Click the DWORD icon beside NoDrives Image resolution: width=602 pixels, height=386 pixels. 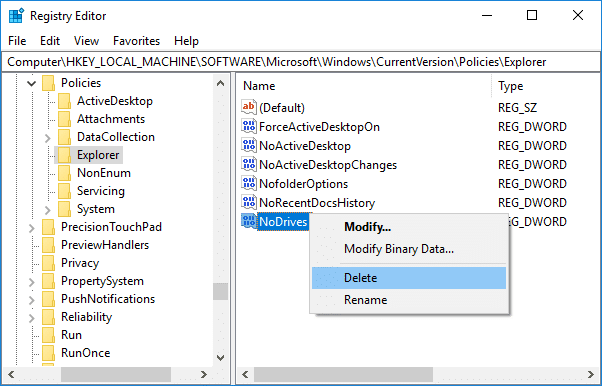(249, 221)
